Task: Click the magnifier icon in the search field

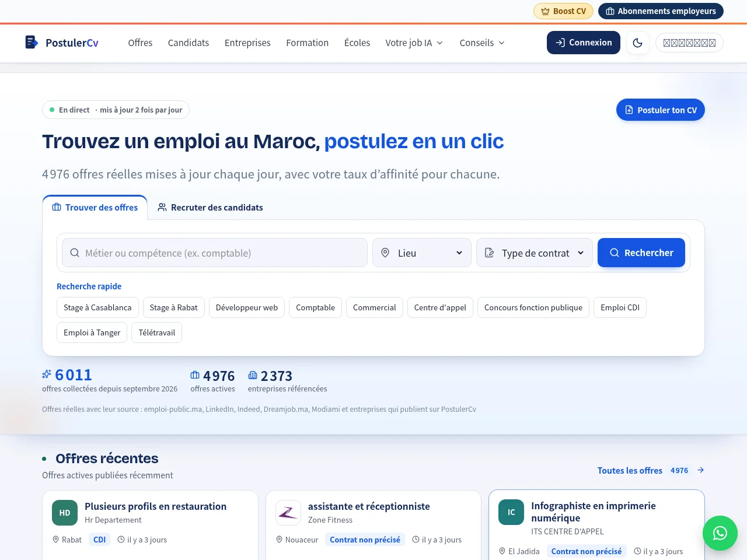Action: [75, 253]
